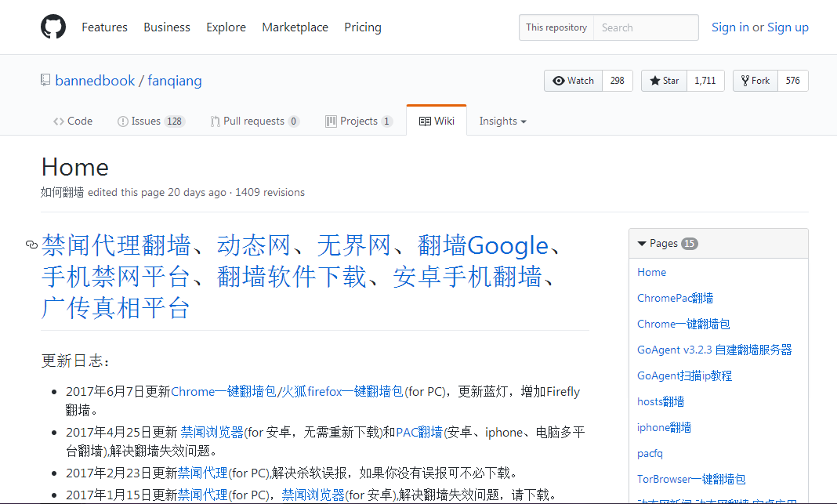This screenshot has width=837, height=504.
Task: Click the repository book icon beside bannedbook
Action: (x=45, y=80)
